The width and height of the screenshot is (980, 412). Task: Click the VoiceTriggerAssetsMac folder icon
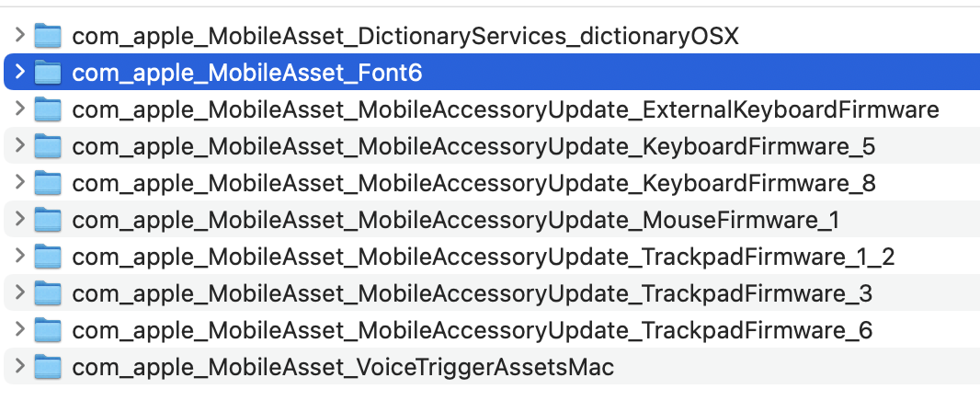[x=48, y=366]
